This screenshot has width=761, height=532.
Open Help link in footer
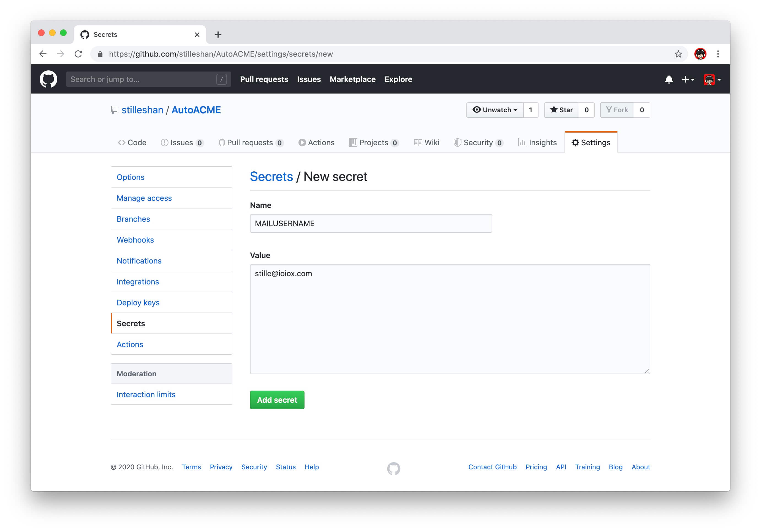[312, 467]
